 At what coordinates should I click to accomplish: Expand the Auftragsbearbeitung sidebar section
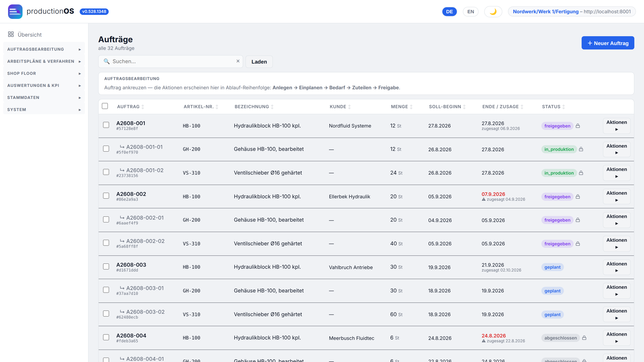click(44, 49)
